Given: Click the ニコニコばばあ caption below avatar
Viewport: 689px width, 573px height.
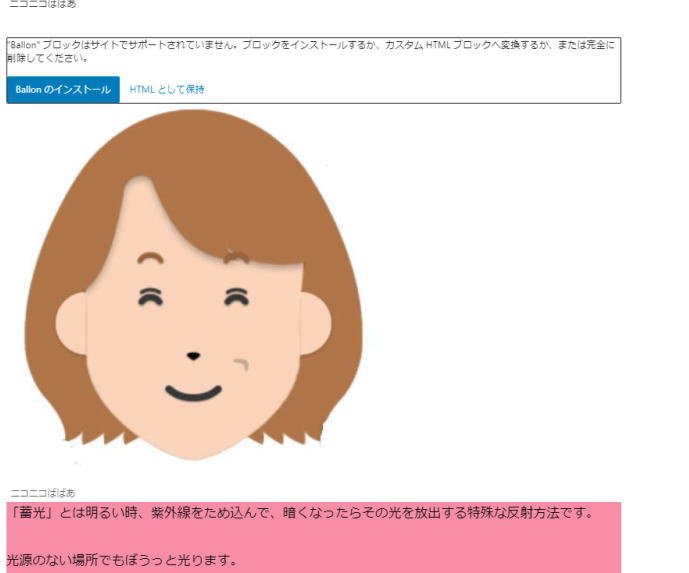Looking at the screenshot, I should tap(42, 493).
